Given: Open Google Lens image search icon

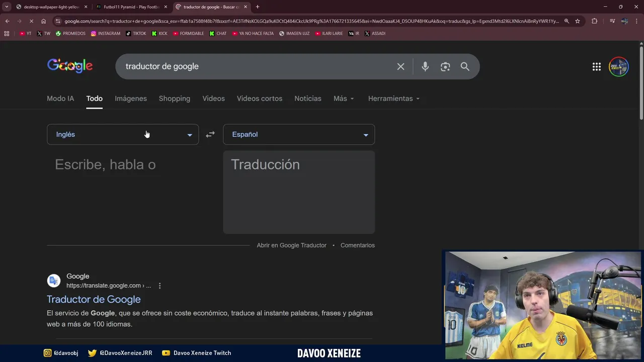Looking at the screenshot, I should [445, 66].
